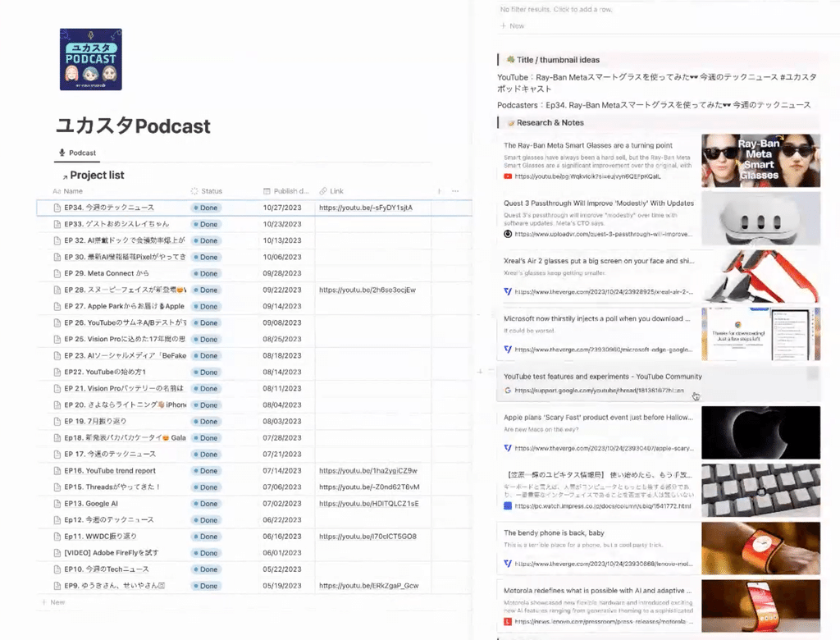Open The bendy phone is back bookmark
840x640 pixels.
point(598,548)
